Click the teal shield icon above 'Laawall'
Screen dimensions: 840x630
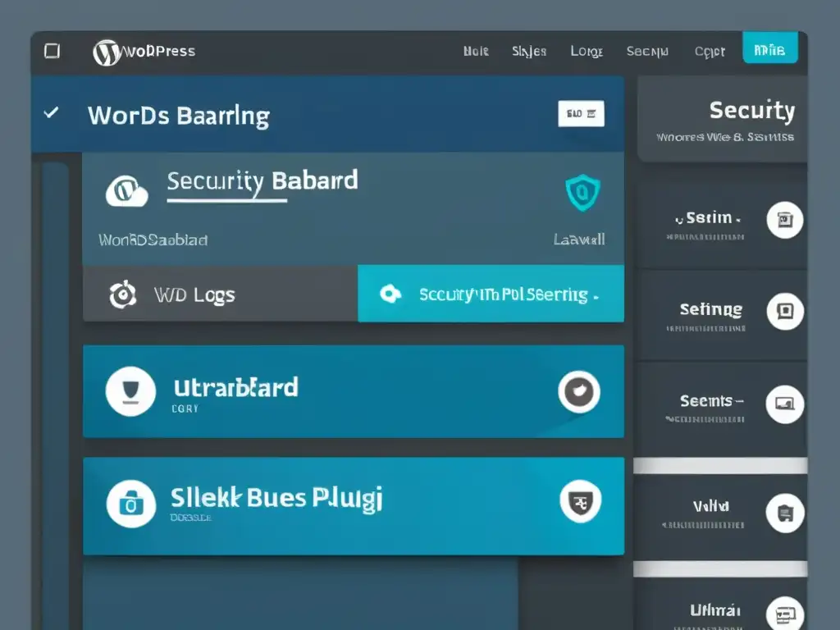pos(582,192)
